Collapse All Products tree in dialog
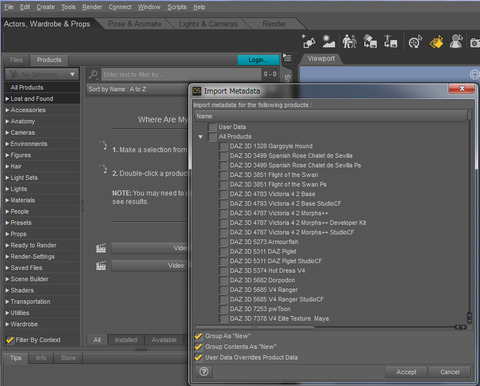The image size is (480, 386). tap(200, 137)
